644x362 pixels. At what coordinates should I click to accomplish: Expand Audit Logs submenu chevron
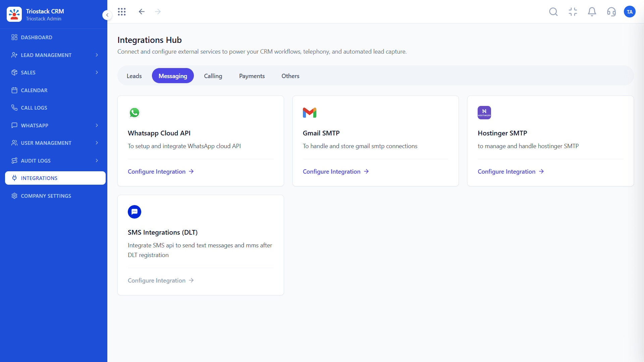[x=97, y=161]
